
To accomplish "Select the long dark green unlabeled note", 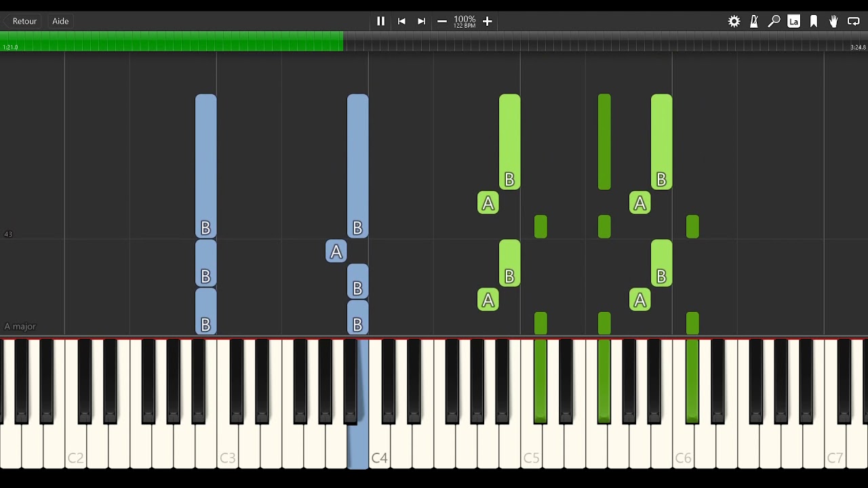I will 604,142.
